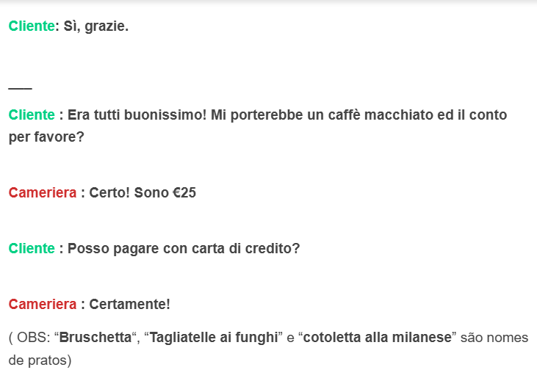The image size is (537, 392).
Task: Click the green Cliente label before Sì, grazie
Action: (32, 26)
